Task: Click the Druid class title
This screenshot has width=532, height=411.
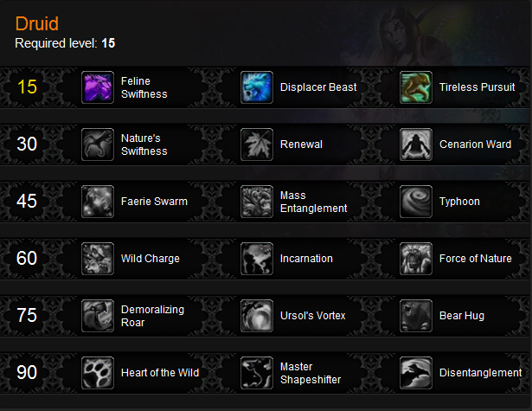Action: [x=37, y=23]
